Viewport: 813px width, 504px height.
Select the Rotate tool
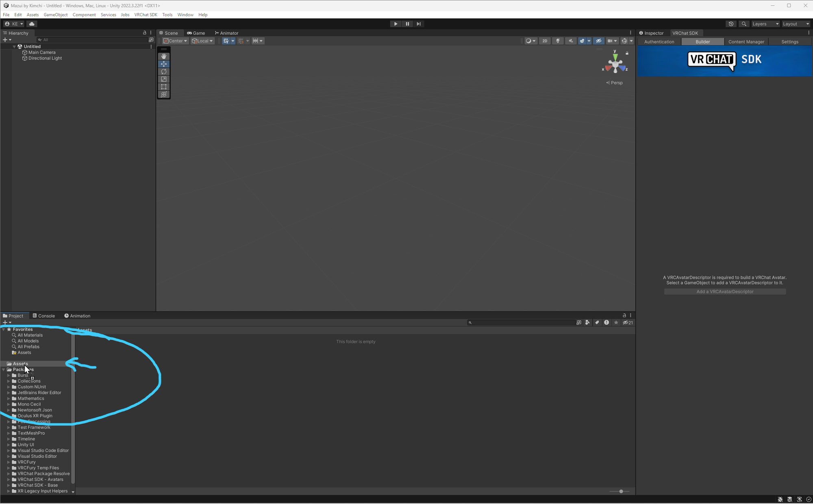[x=164, y=72]
